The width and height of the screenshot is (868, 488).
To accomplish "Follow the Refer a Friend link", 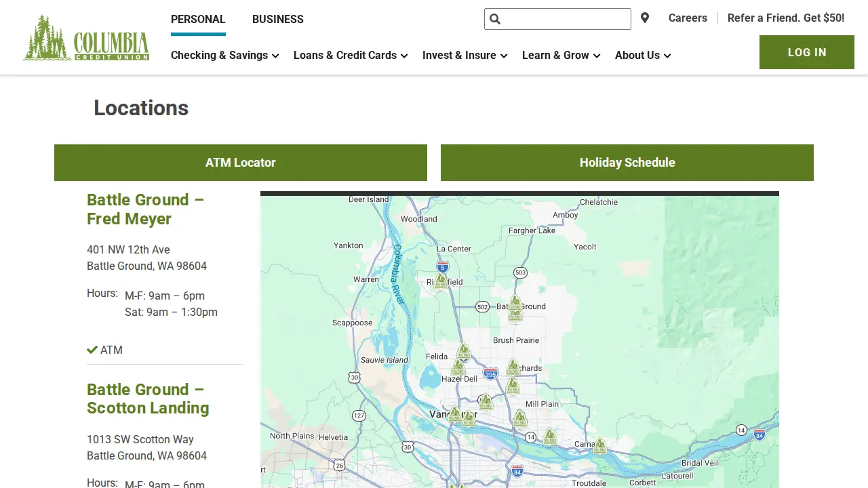I will [x=786, y=18].
